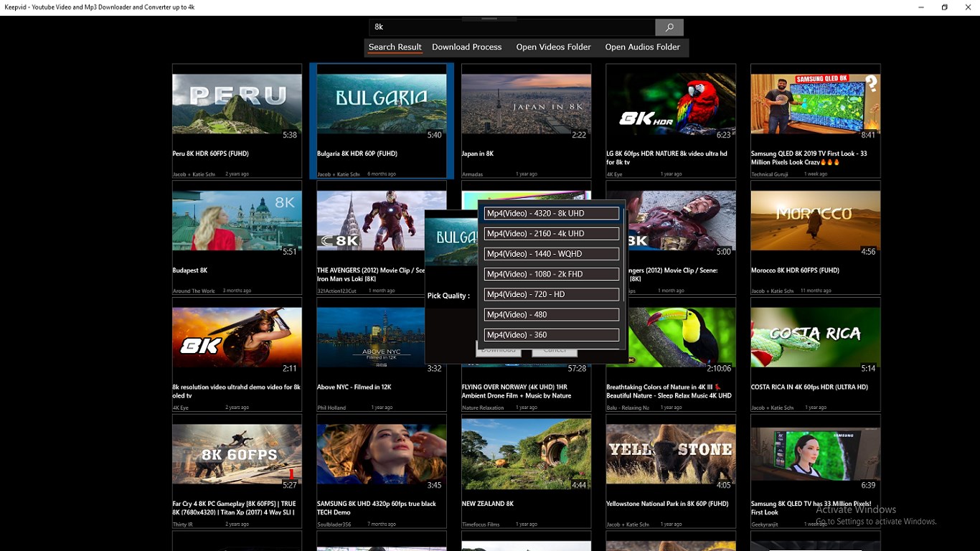This screenshot has width=980, height=551.
Task: Click the title "NEW ZEALAND 8K"
Action: (x=488, y=504)
